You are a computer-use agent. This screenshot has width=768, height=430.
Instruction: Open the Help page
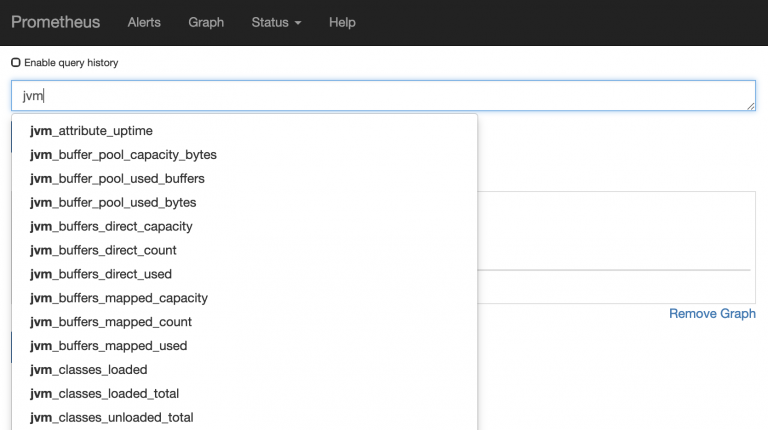coord(342,22)
